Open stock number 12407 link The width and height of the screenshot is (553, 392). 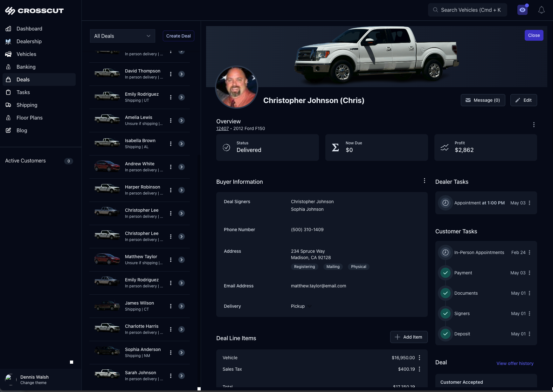222,128
